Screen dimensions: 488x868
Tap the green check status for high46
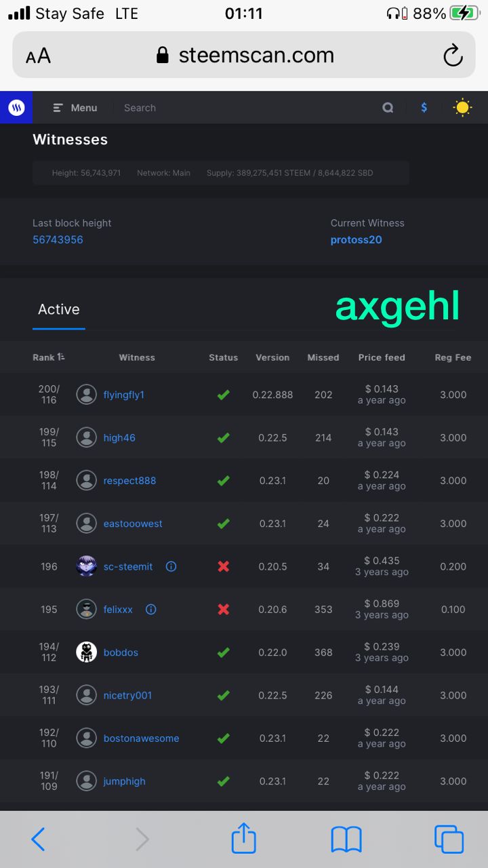[223, 437]
